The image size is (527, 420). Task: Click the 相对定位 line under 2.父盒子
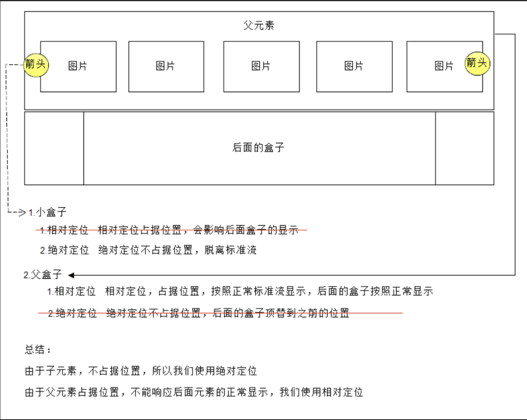(240, 291)
